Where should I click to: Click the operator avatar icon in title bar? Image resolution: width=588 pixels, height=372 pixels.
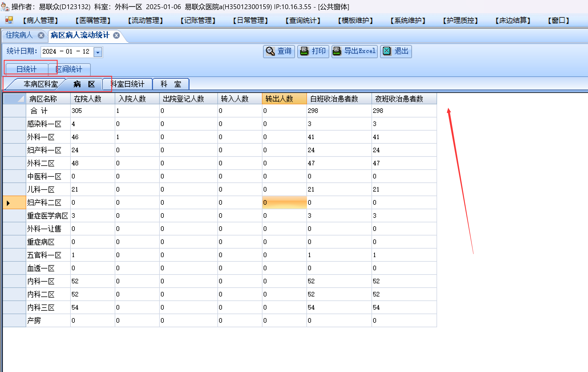[x=5, y=6]
